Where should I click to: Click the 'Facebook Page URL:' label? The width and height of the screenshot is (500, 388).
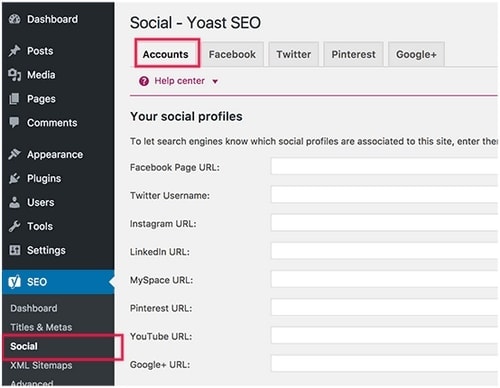pos(175,167)
